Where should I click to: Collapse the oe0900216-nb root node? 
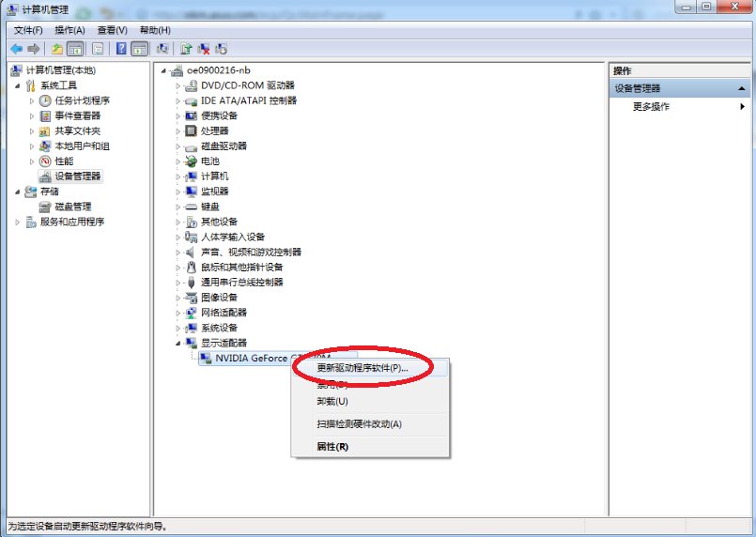pos(163,70)
